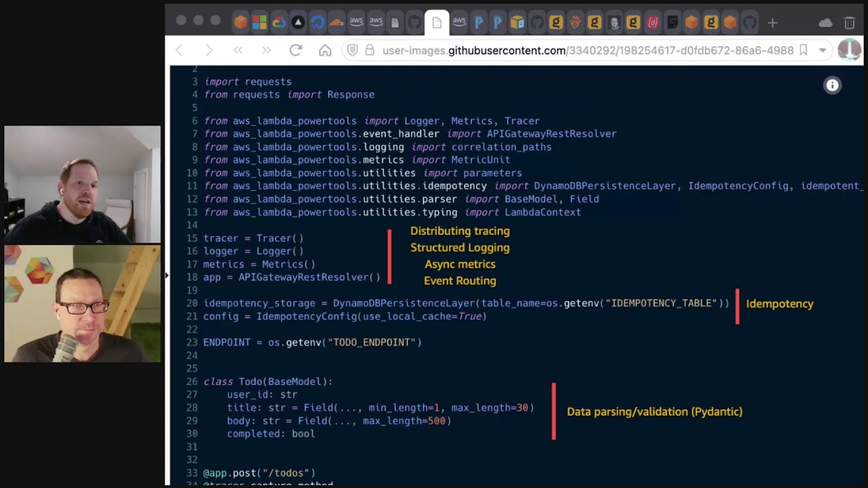The image size is (868, 488).
Task: Click the forward navigation arrow
Action: tap(209, 50)
